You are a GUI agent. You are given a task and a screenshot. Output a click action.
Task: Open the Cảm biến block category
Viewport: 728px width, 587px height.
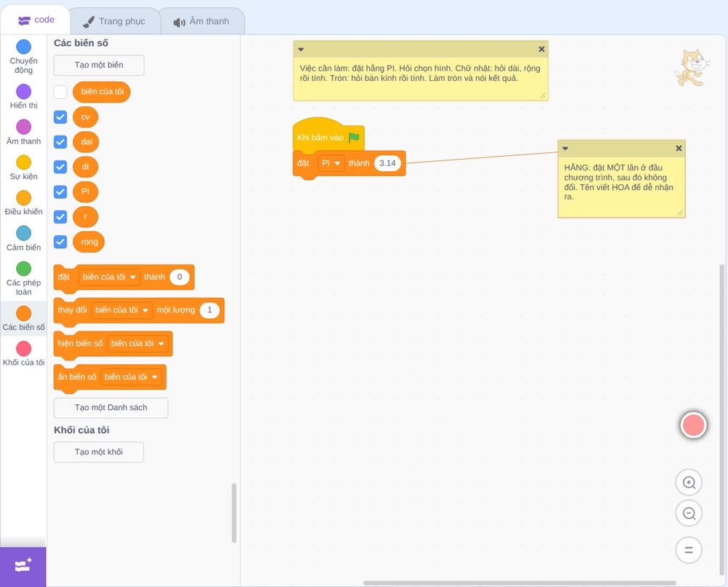[x=23, y=238]
